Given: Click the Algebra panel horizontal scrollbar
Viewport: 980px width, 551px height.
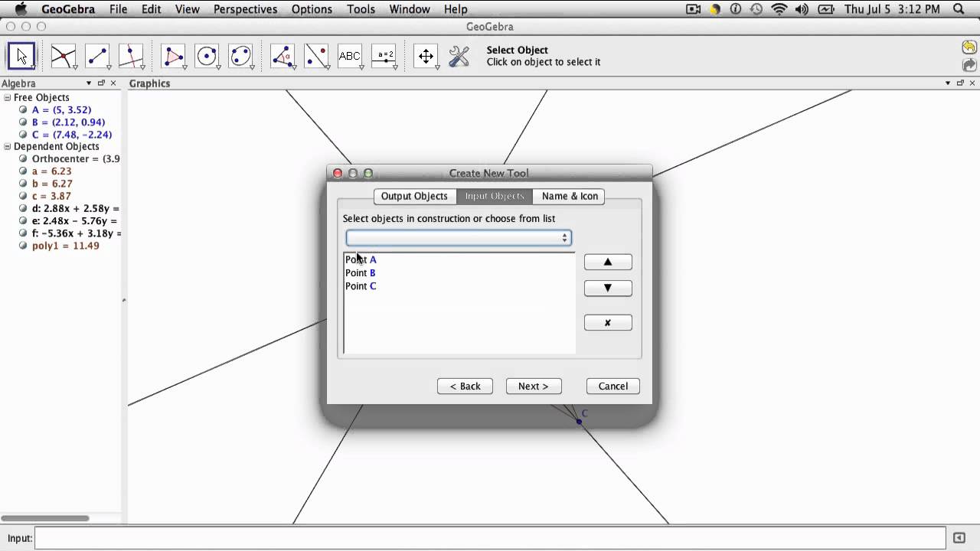Looking at the screenshot, I should tap(45, 518).
